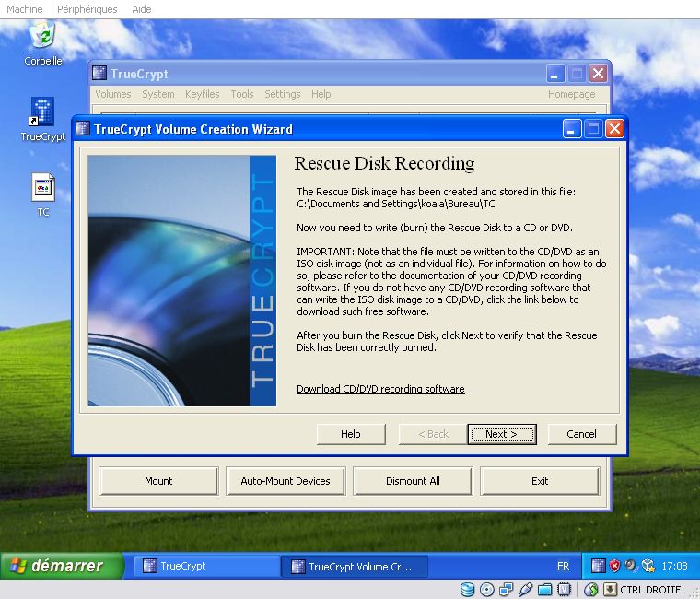Click the wizard Help button
700x599 pixels.
351,434
